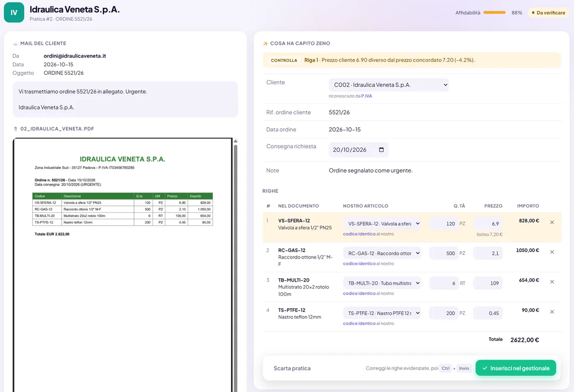
Task: Click the mail icon next to Mail del cliente
Action: click(x=15, y=44)
